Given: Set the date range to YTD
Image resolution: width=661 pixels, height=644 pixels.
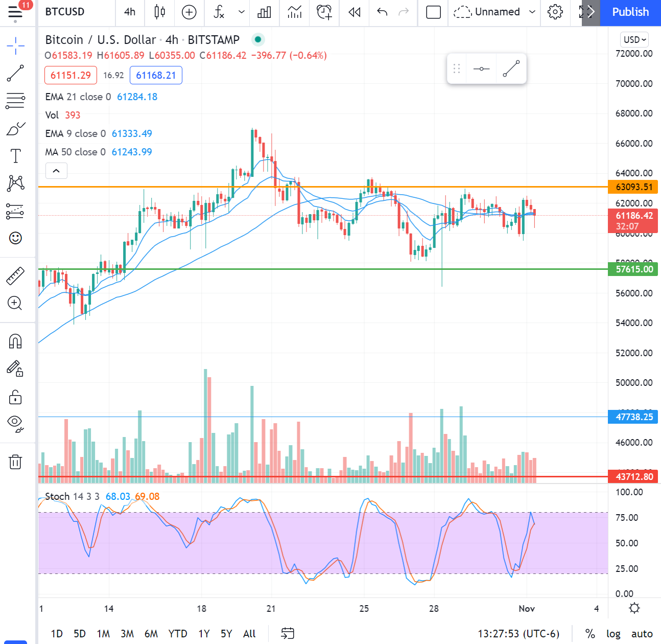Looking at the screenshot, I should (178, 634).
